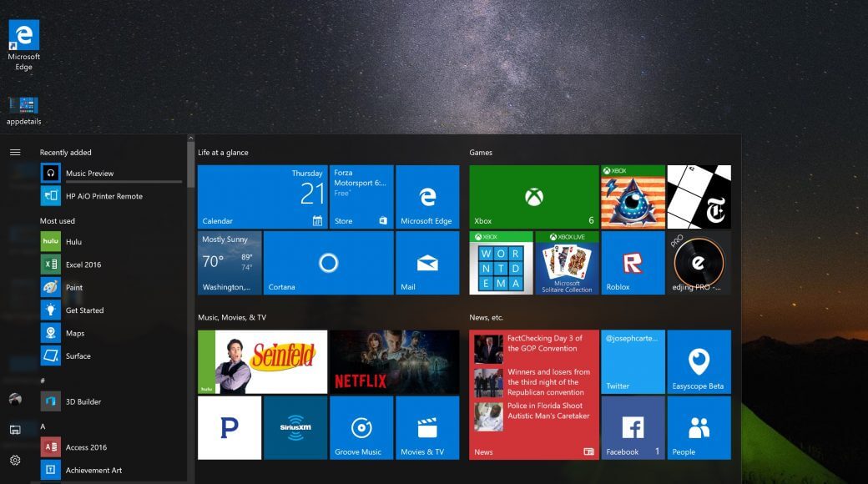
Task: Open File Explorer icon in Start sidebar
Action: [x=15, y=430]
